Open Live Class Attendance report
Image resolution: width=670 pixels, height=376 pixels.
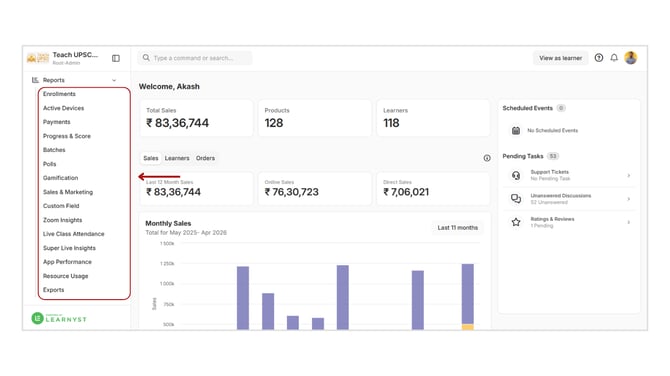click(x=73, y=234)
